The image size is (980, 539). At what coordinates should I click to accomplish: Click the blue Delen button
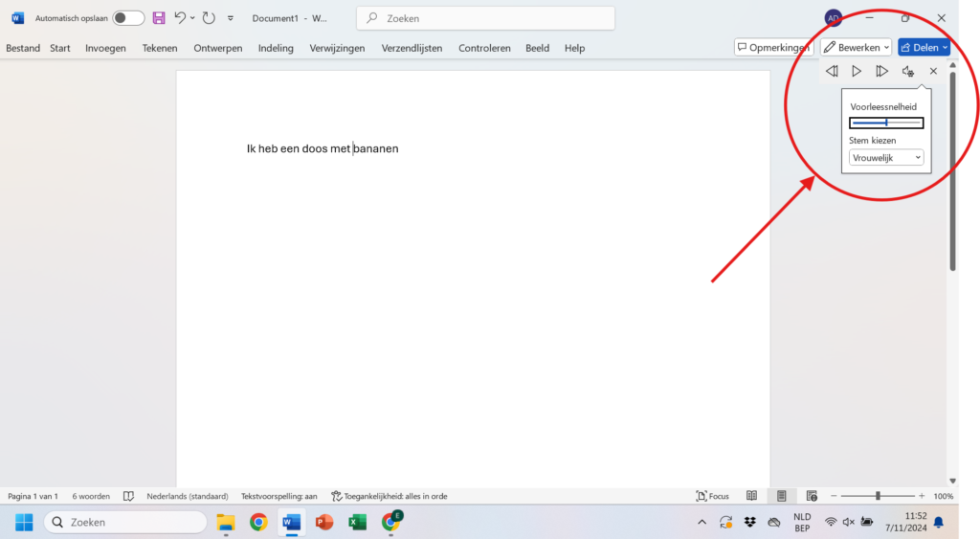(924, 47)
